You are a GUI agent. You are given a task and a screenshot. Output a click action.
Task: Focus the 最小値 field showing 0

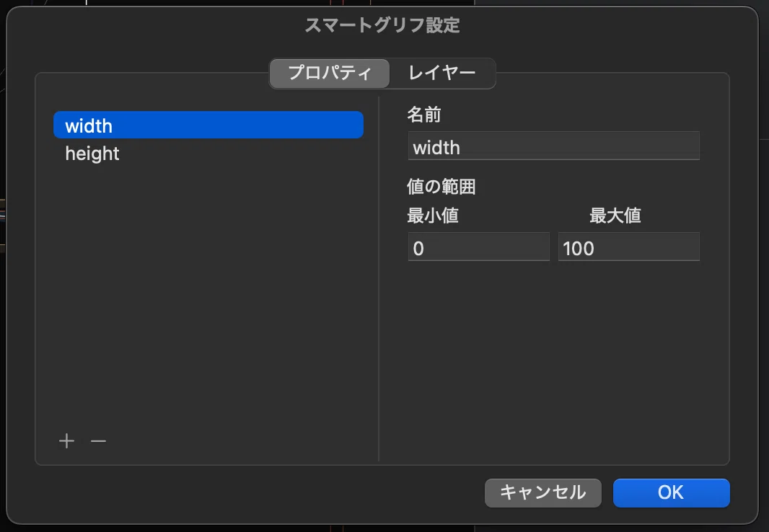tap(479, 247)
